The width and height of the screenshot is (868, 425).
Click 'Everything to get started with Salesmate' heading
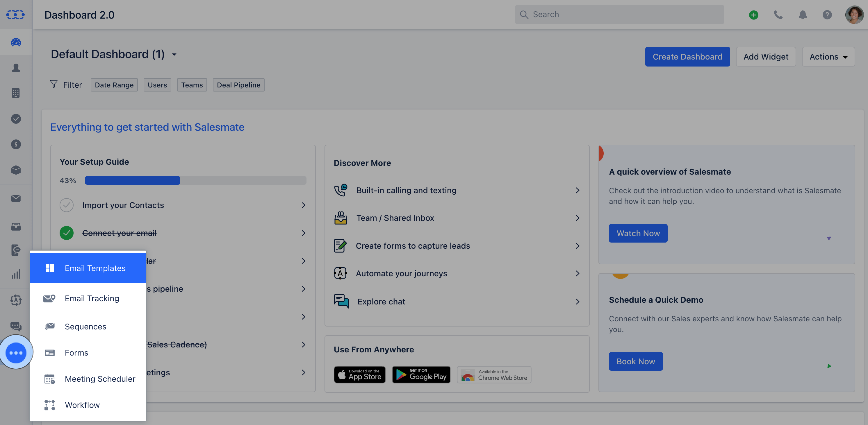tap(147, 127)
